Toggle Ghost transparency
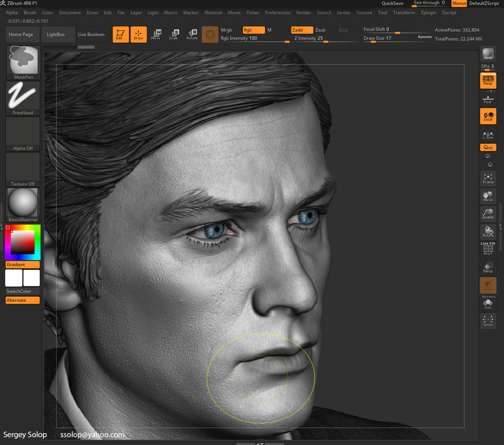 (488, 285)
